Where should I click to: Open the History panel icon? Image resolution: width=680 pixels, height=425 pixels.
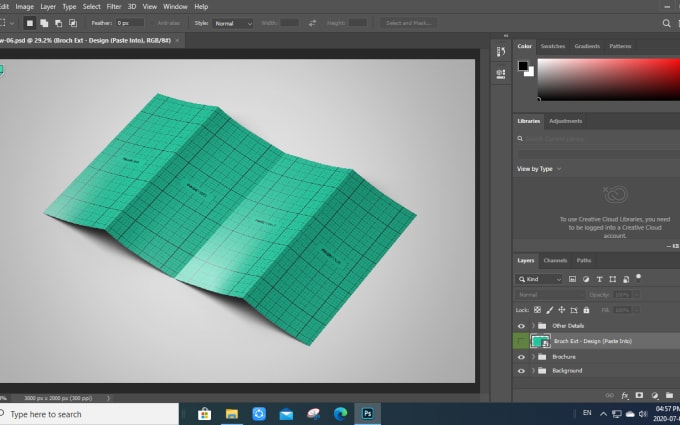pyautogui.click(x=501, y=52)
